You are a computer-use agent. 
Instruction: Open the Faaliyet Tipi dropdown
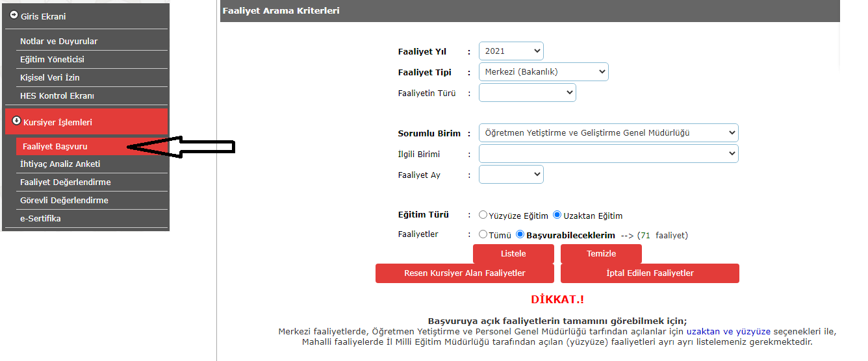543,72
